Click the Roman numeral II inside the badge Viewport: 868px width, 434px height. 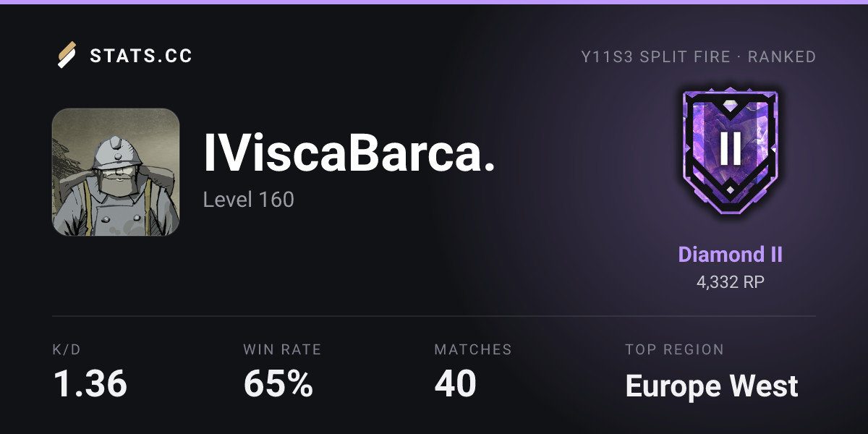tap(731, 148)
